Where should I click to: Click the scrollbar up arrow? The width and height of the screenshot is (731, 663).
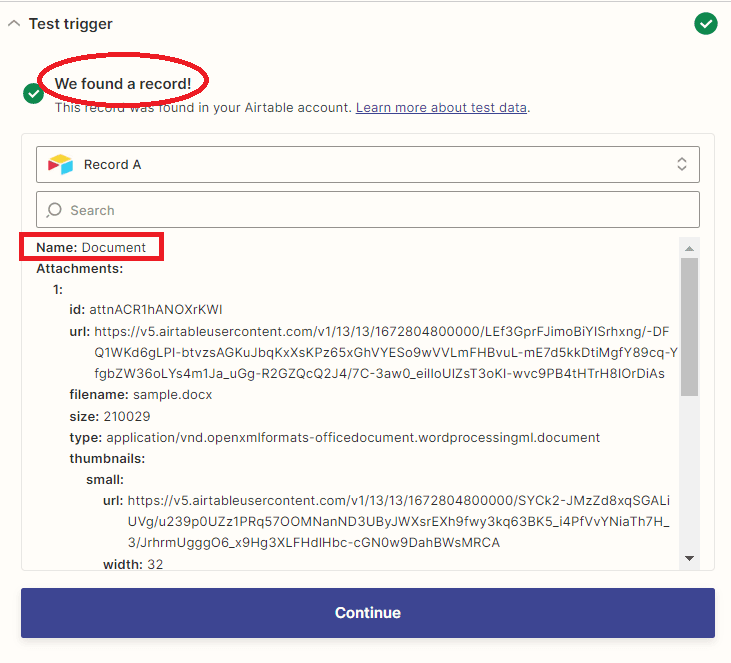click(689, 246)
